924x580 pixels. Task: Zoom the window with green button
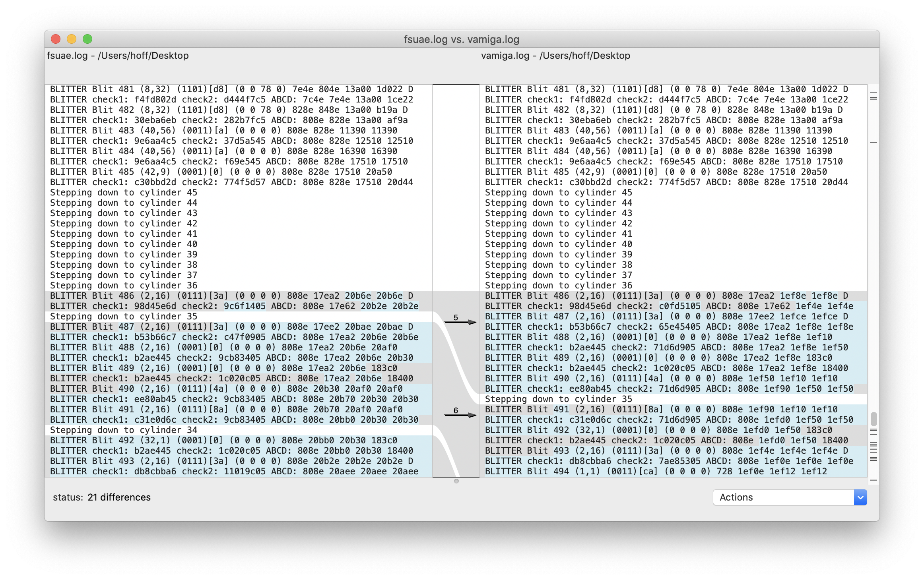tap(87, 39)
